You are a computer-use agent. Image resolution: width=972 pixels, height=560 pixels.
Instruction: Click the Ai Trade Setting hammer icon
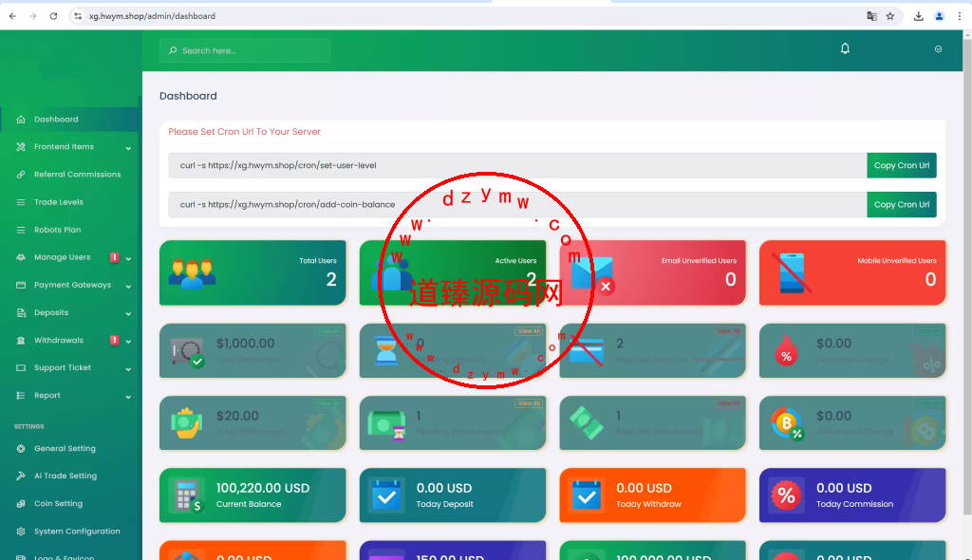tap(21, 476)
